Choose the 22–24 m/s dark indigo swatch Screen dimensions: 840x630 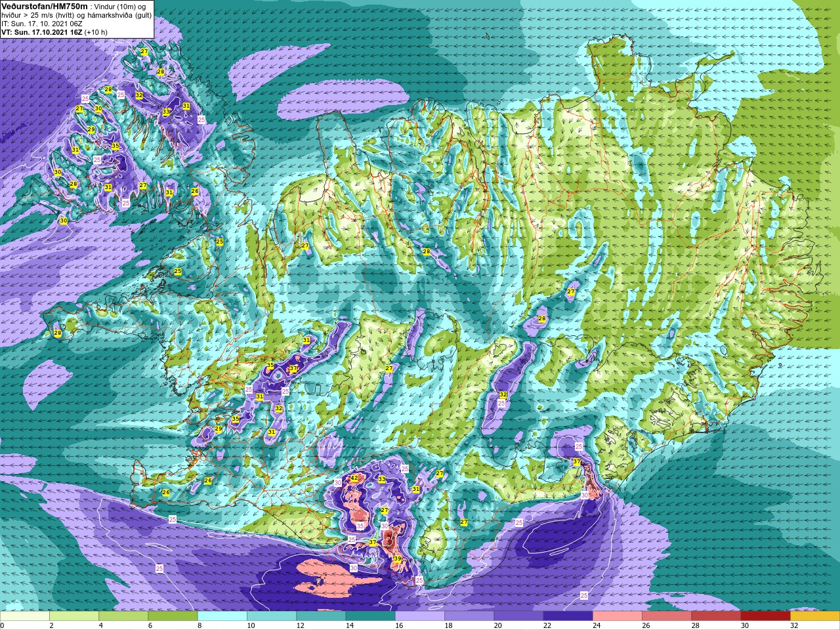(568, 616)
